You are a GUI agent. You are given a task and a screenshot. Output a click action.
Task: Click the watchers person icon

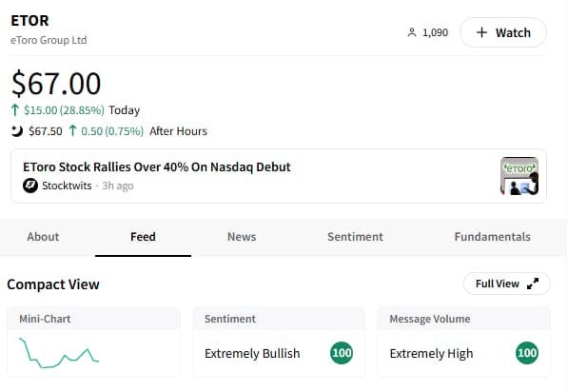(x=412, y=32)
